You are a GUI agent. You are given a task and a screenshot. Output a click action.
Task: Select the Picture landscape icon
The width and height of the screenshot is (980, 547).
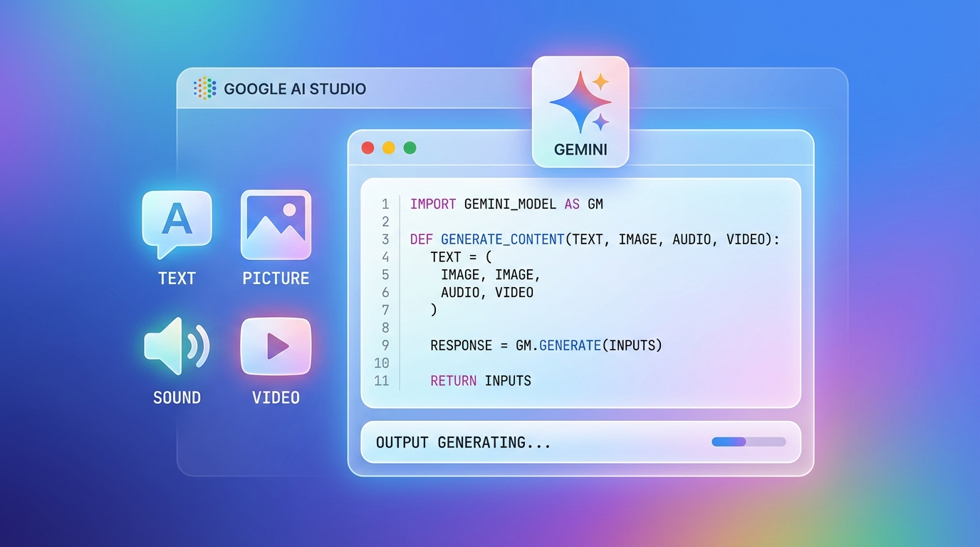(276, 224)
